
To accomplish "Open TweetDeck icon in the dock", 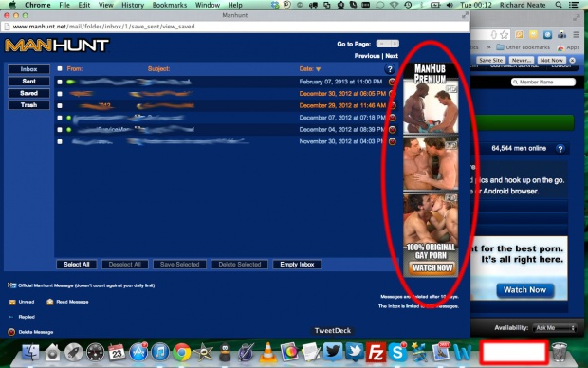I will point(333,353).
